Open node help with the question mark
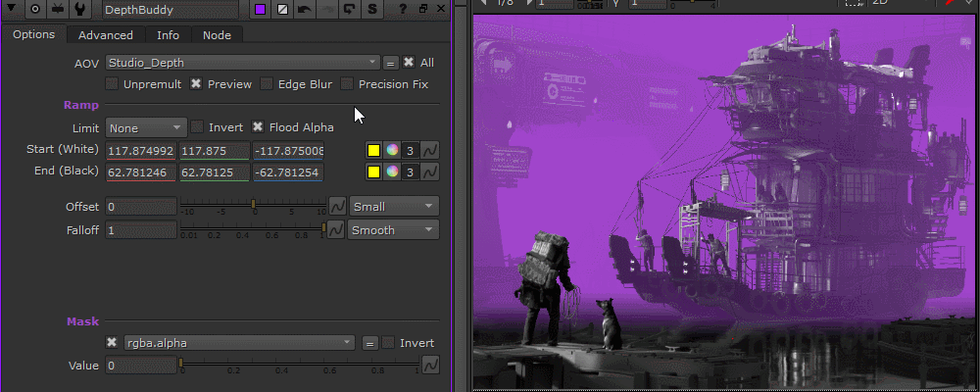The width and height of the screenshot is (980, 392). coord(403,9)
